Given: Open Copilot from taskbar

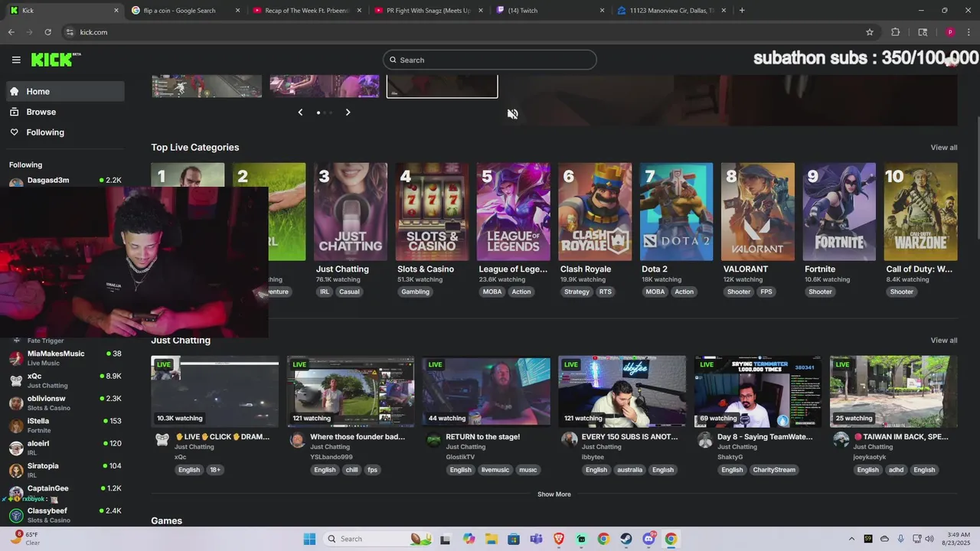Looking at the screenshot, I should pyautogui.click(x=469, y=539).
